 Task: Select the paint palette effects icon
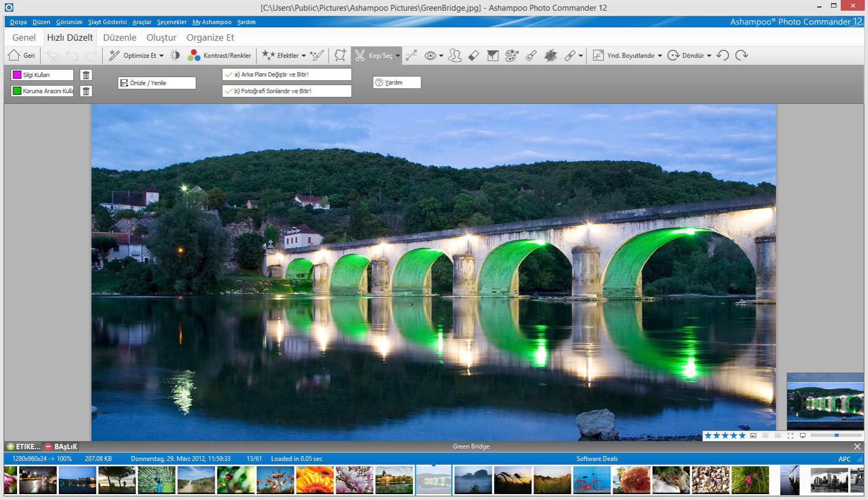[x=512, y=56]
